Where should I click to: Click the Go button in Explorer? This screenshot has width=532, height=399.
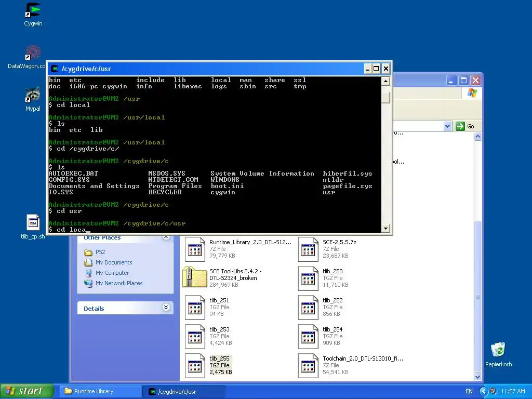pyautogui.click(x=465, y=126)
